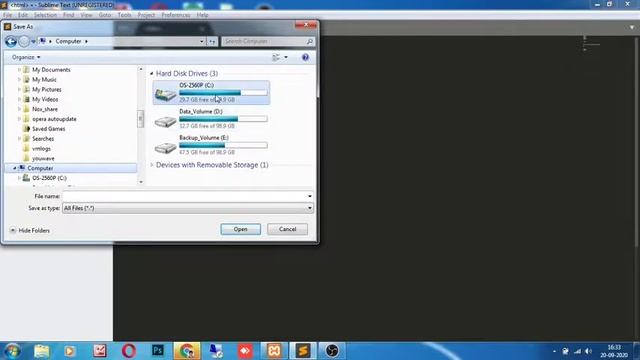Screen dimensions: 640x360
Task: Collapse the Hard Disk Drives group
Action: pos(151,73)
